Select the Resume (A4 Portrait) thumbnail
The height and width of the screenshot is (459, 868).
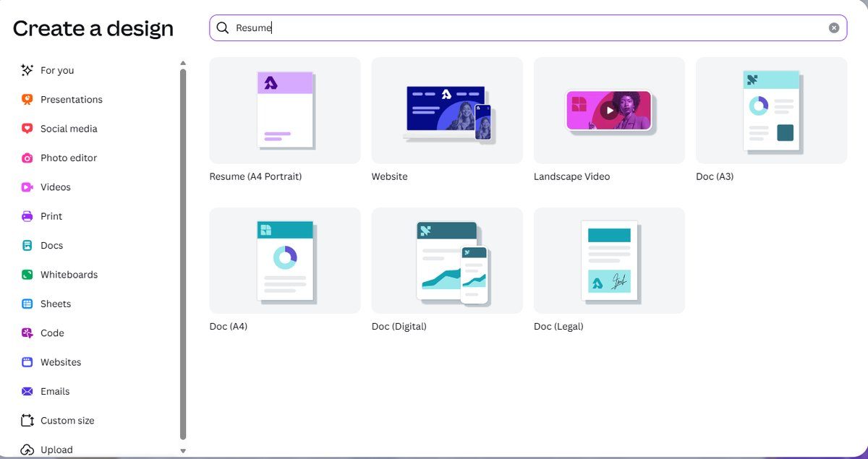pos(285,111)
